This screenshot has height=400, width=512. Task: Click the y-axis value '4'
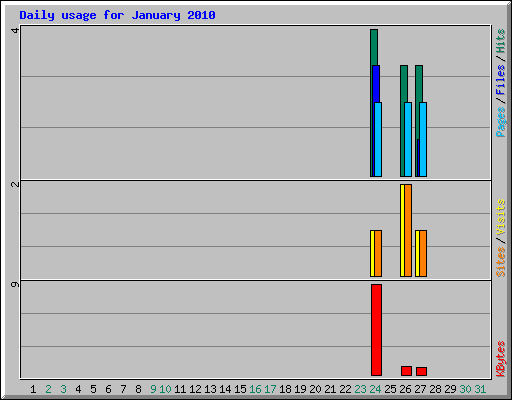point(15,30)
